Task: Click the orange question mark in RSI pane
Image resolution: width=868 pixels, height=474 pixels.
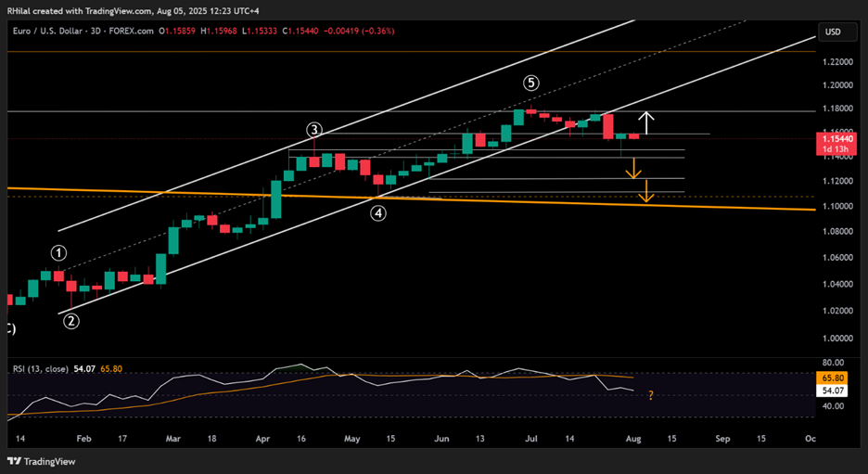Action: (651, 396)
